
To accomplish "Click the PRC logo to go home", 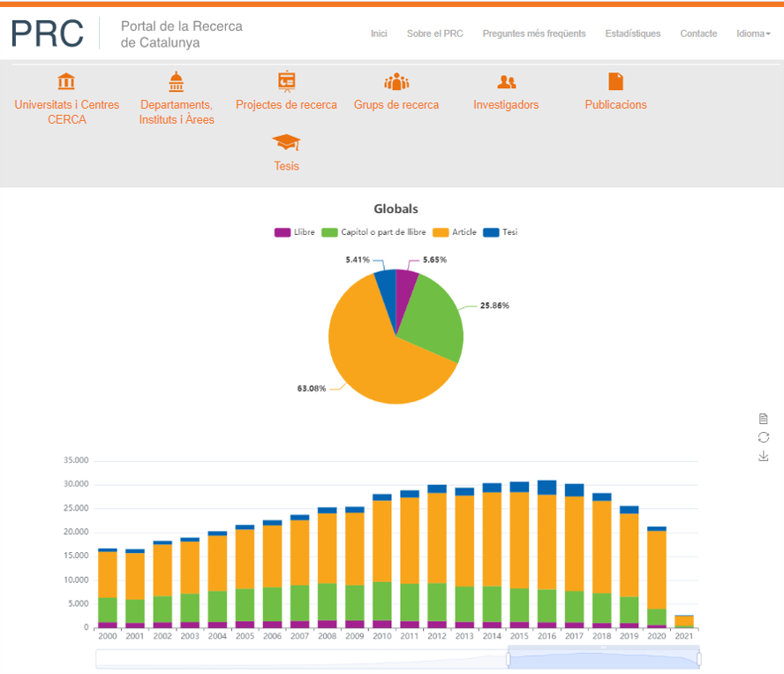I will (48, 34).
